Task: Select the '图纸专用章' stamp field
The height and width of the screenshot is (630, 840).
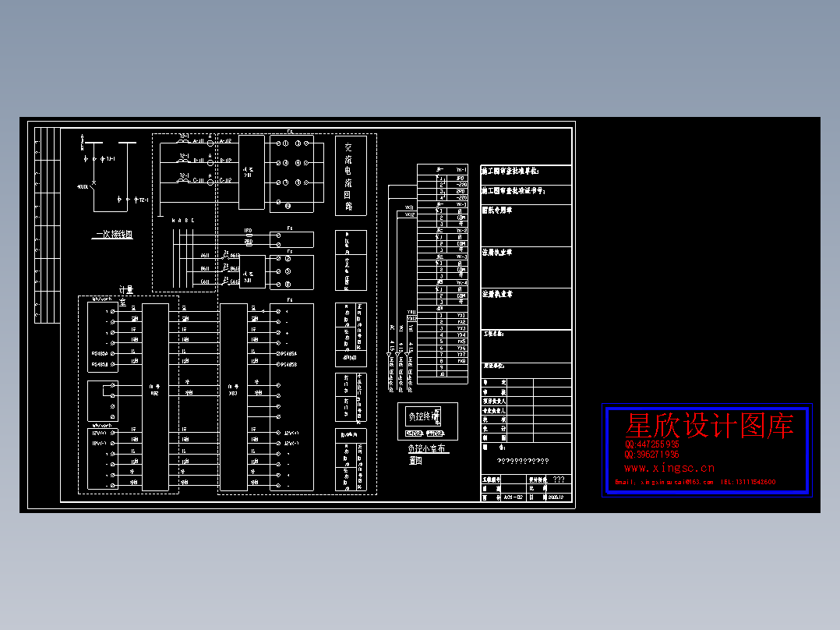Action: 526,226
